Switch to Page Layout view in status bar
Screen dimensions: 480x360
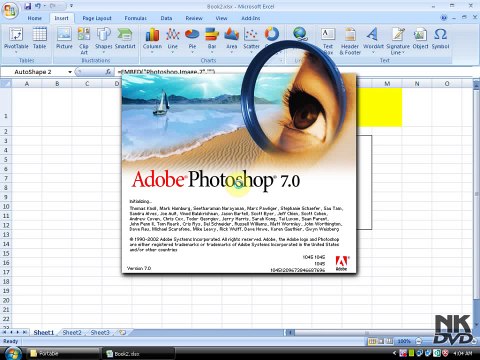381,341
